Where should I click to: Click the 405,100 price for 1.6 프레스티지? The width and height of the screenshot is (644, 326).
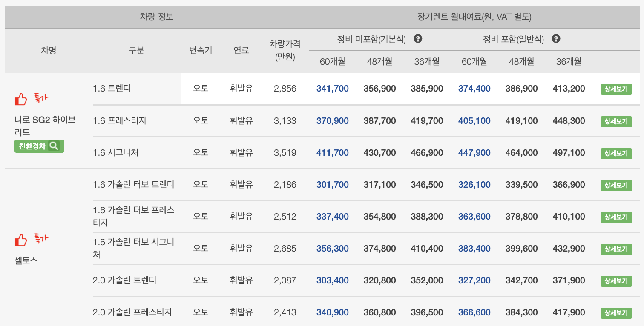pyautogui.click(x=474, y=121)
